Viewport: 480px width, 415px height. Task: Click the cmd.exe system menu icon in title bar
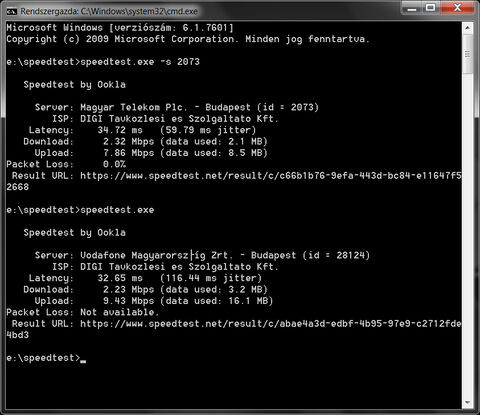point(11,12)
